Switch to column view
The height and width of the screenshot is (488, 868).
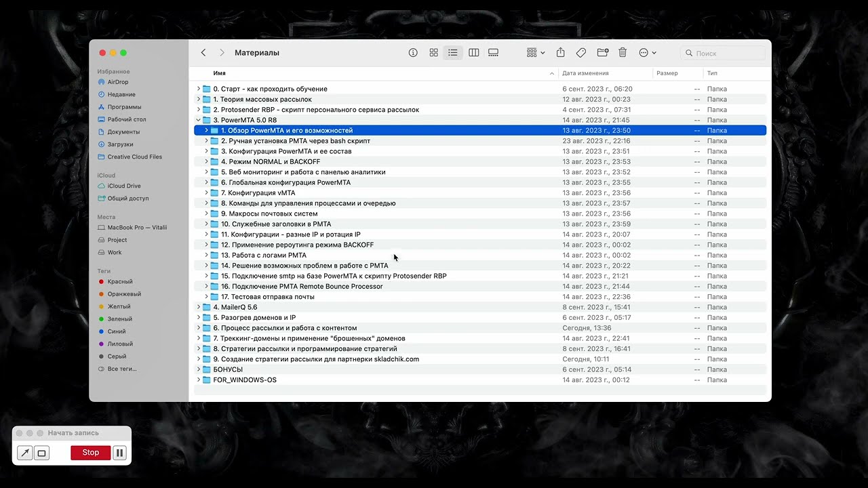tap(474, 53)
